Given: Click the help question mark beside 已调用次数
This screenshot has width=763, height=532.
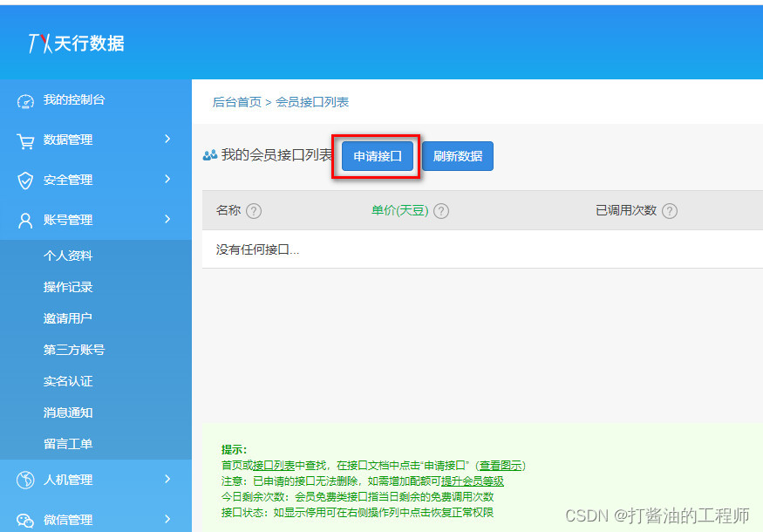Looking at the screenshot, I should (x=670, y=211).
